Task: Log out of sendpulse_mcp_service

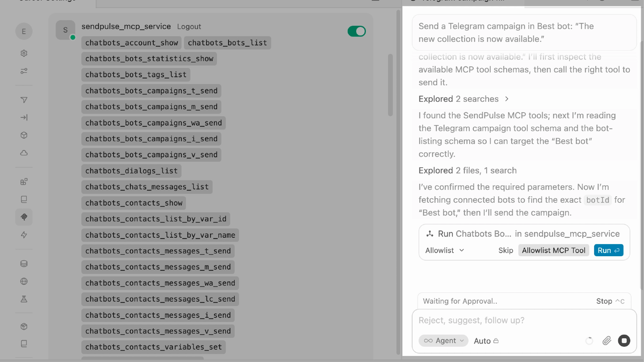Action: tap(189, 27)
